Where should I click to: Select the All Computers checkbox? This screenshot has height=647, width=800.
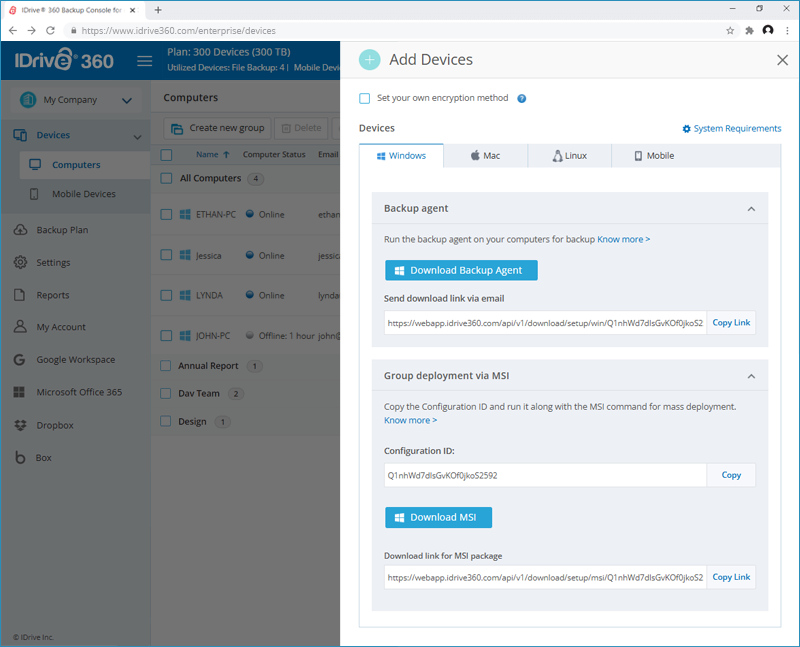coord(167,178)
